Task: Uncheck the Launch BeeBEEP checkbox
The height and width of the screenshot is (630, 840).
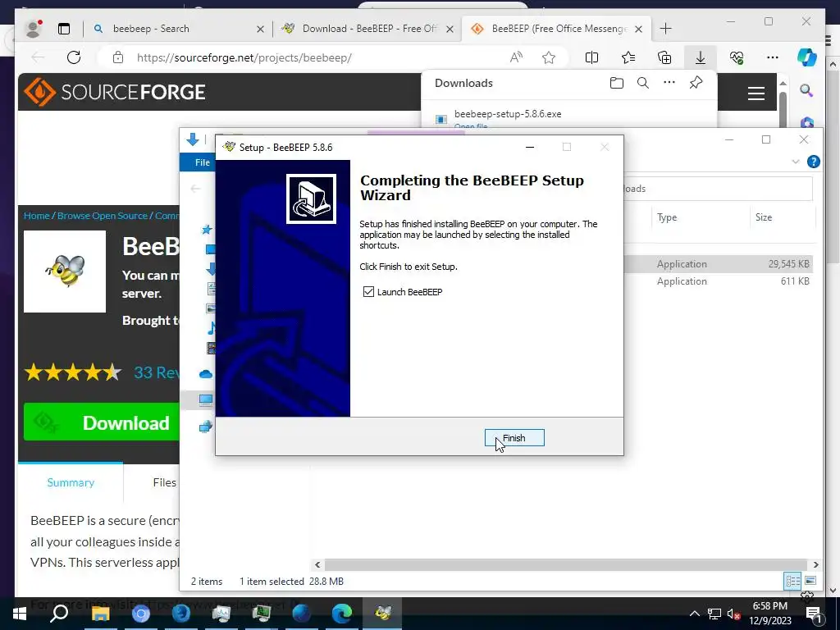Action: click(x=368, y=291)
